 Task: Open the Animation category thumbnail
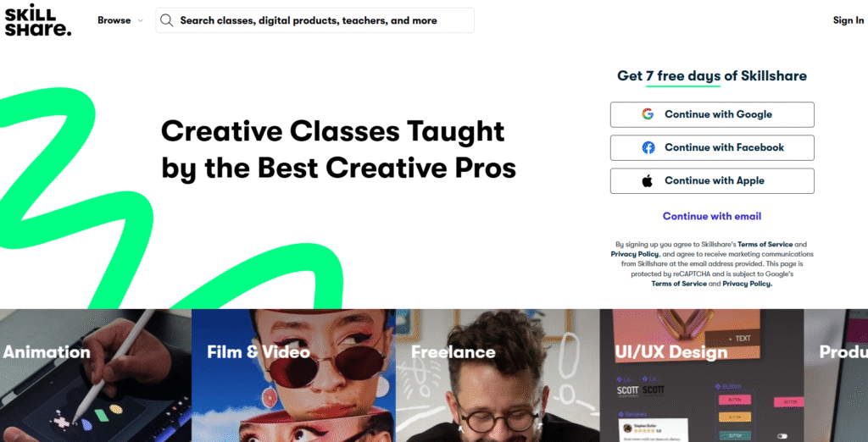tap(96, 376)
